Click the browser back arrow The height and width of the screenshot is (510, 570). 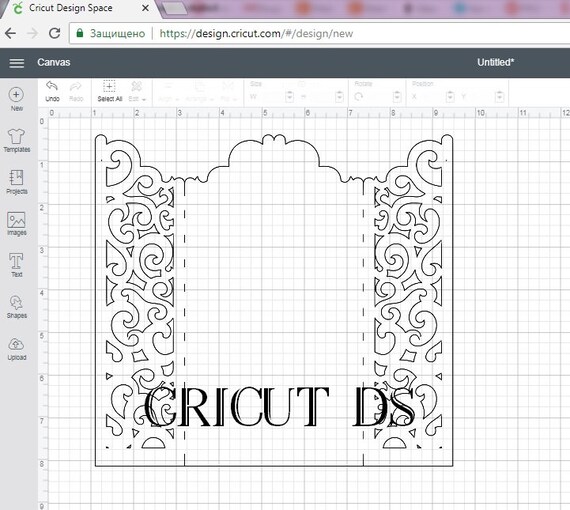pos(11,33)
